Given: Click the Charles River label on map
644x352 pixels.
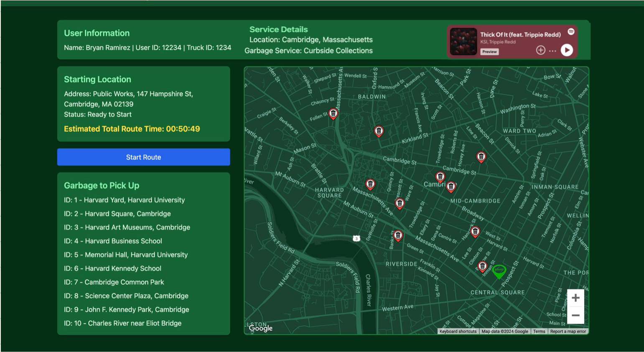Looking at the screenshot, I should point(368,290).
